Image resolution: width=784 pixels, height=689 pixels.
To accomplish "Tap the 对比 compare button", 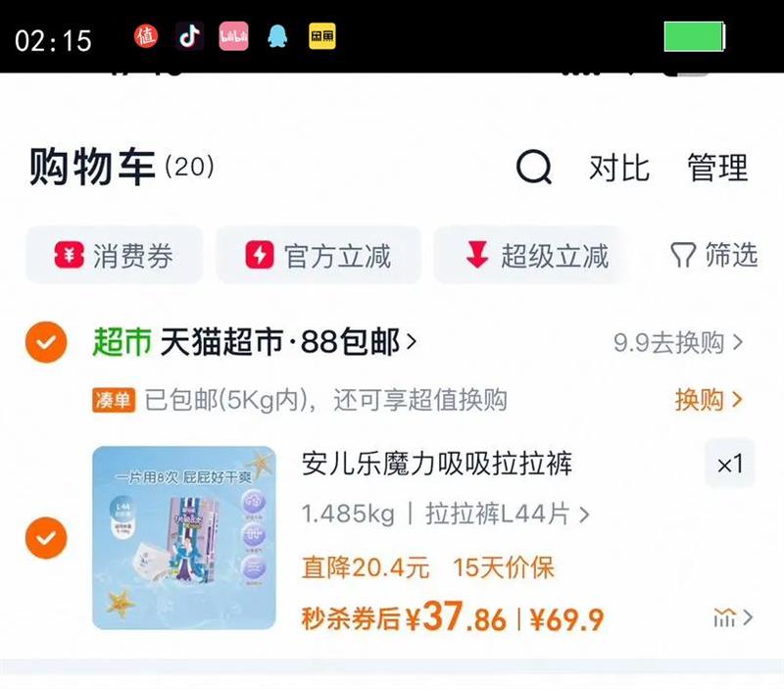I will pos(619,168).
